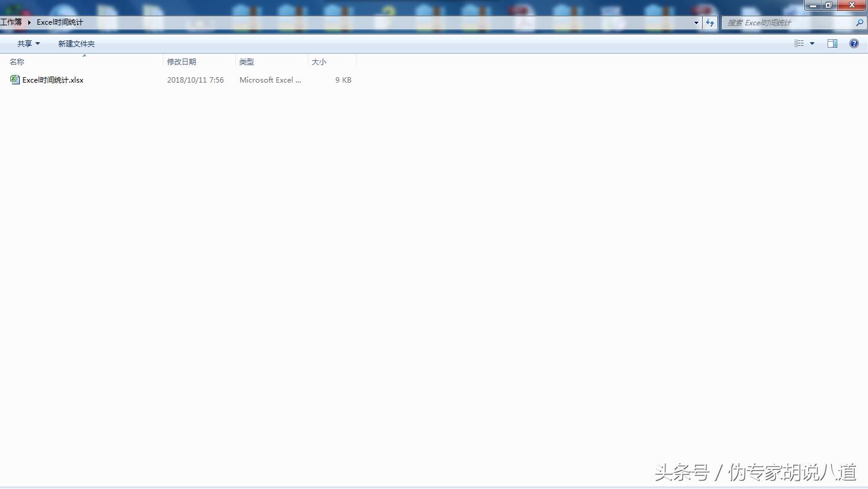The width and height of the screenshot is (868, 489).
Task: Open the view options dropdown arrow
Action: (x=812, y=43)
